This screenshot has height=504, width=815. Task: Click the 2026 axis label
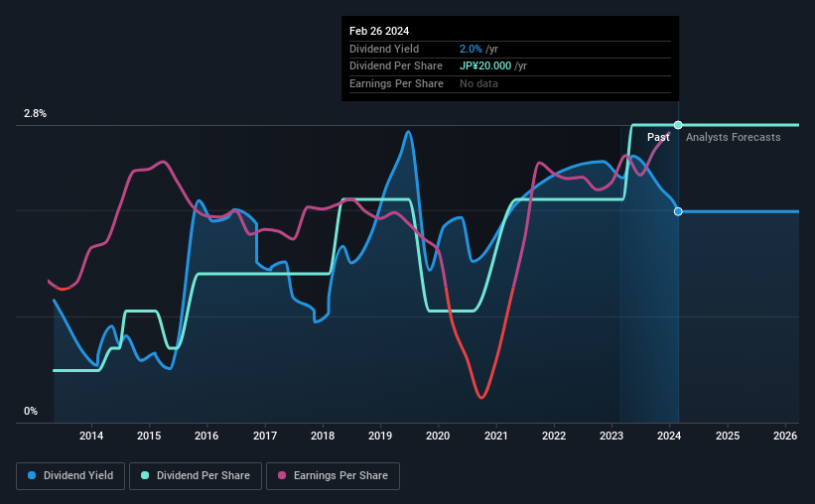[x=785, y=436]
